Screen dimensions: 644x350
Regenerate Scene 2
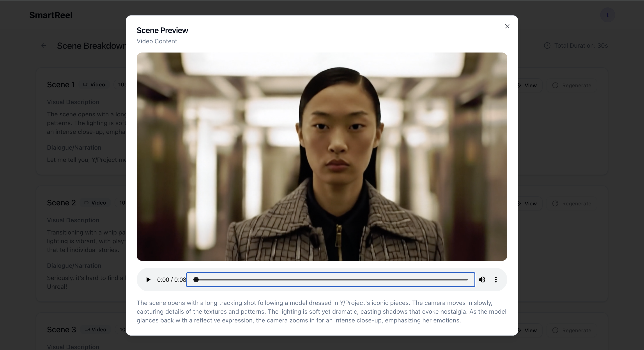click(x=572, y=203)
